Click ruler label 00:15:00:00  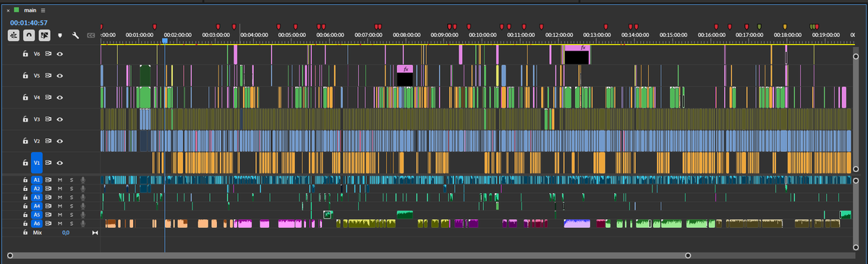[673, 35]
